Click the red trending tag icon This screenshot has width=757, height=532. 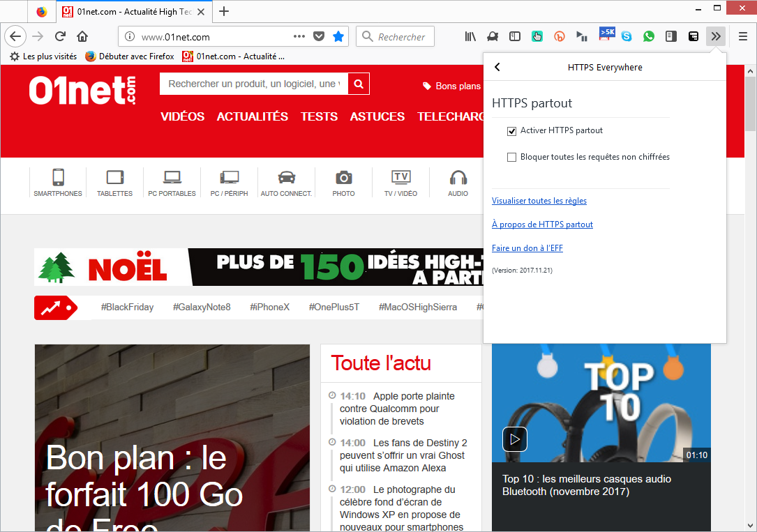tap(56, 307)
